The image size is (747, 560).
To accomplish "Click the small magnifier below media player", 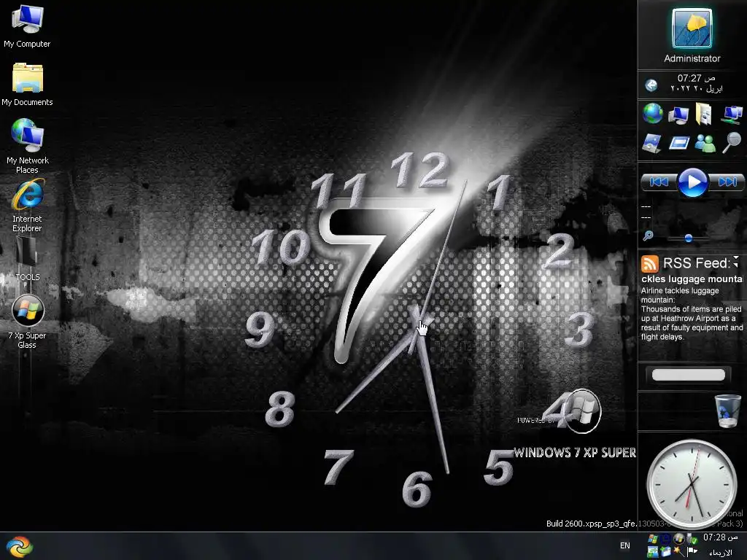I will coord(648,236).
